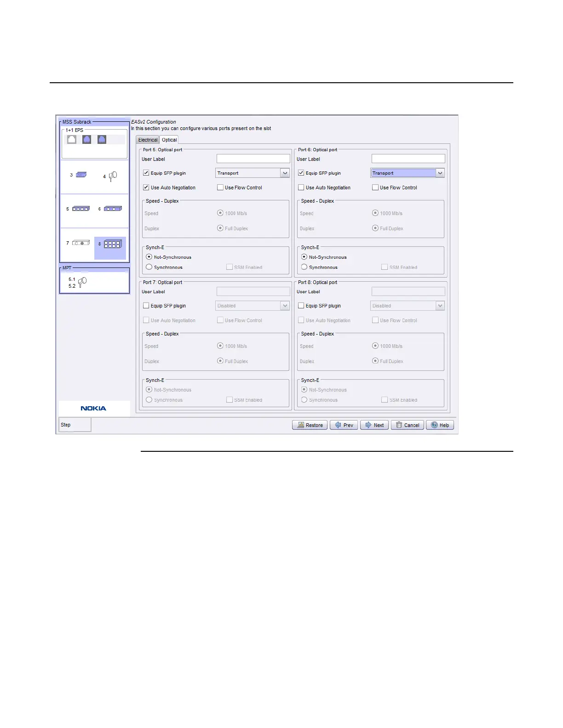Screen dimensions: 563x728
Task: Click second 1+1 EPS port icon
Action: pos(86,139)
